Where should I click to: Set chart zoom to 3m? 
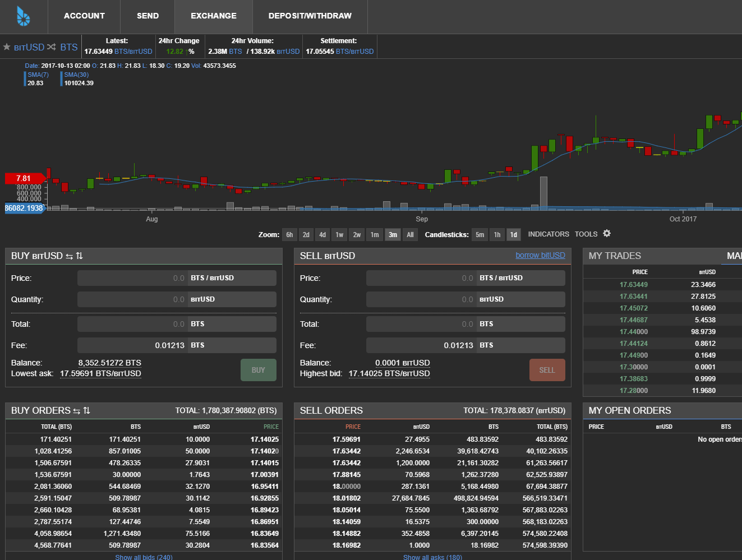(393, 235)
